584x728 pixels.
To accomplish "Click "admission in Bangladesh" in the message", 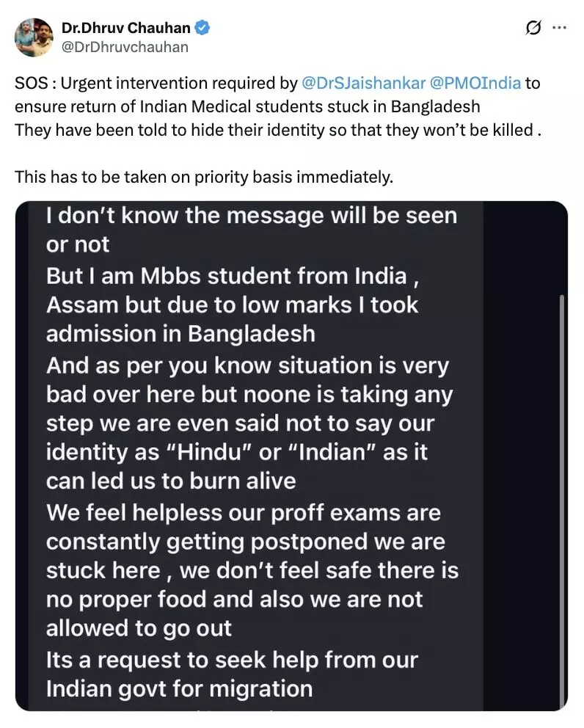I will (x=180, y=334).
